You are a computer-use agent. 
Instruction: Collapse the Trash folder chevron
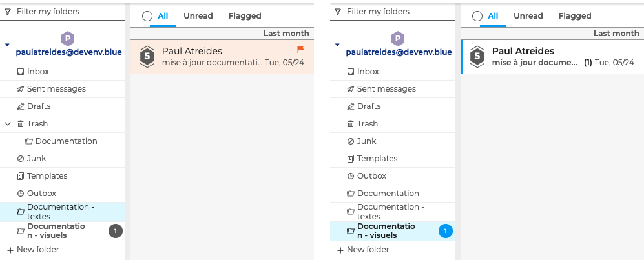(7, 123)
